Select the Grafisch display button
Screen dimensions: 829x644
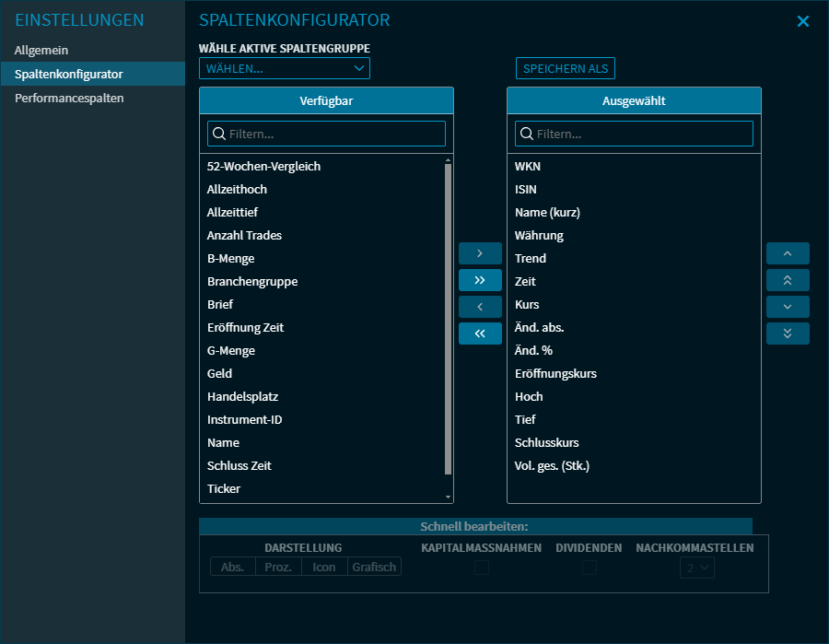click(374, 567)
